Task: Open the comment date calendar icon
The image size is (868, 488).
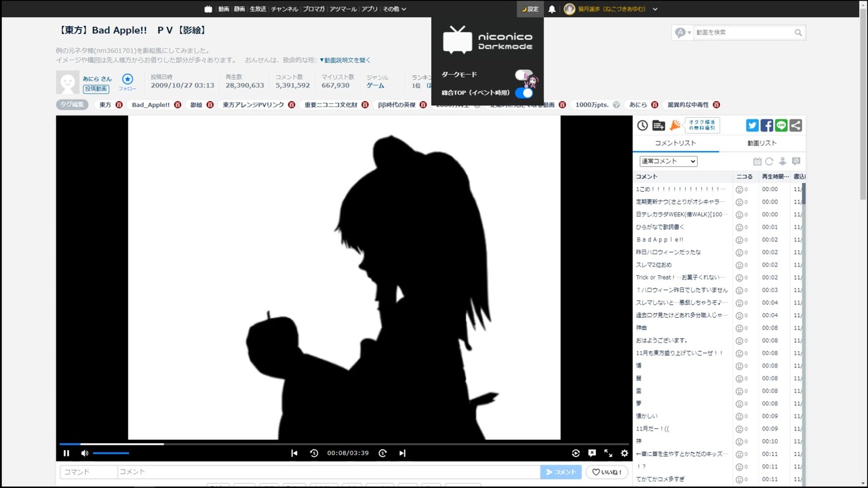Action: point(757,161)
